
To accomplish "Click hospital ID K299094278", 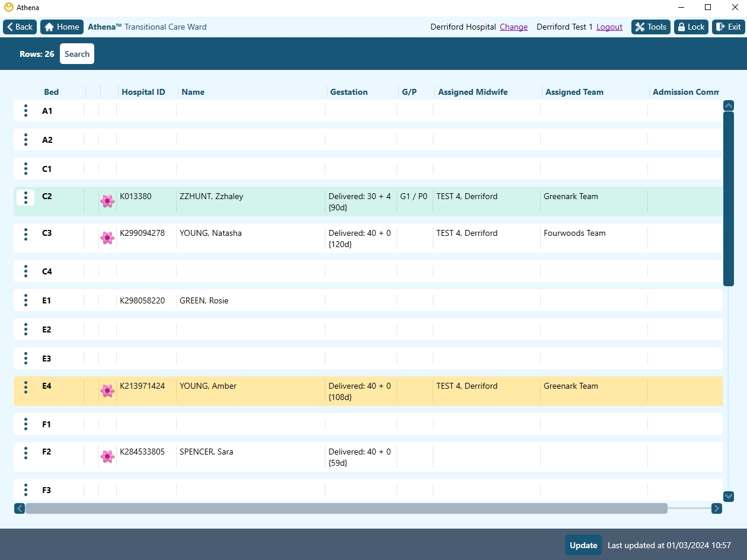I will pos(142,233).
